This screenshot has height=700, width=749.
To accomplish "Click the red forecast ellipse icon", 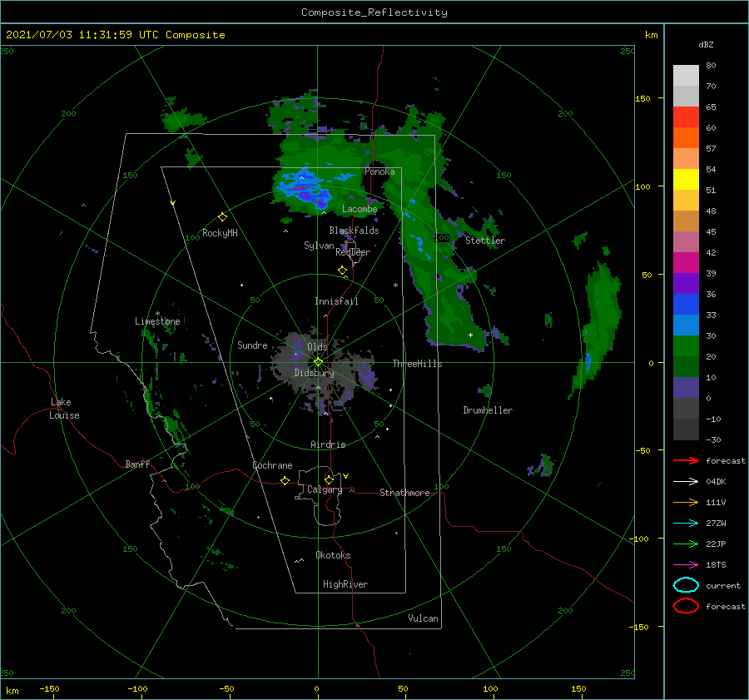I will pyautogui.click(x=686, y=606).
